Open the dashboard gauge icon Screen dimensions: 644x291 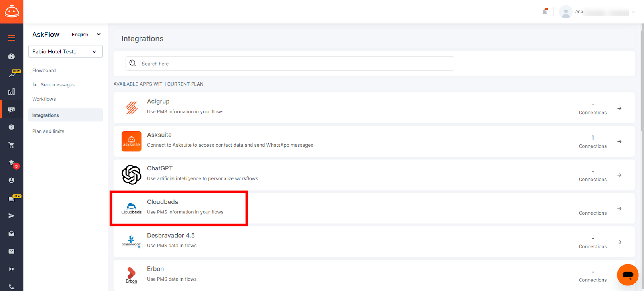coord(12,56)
